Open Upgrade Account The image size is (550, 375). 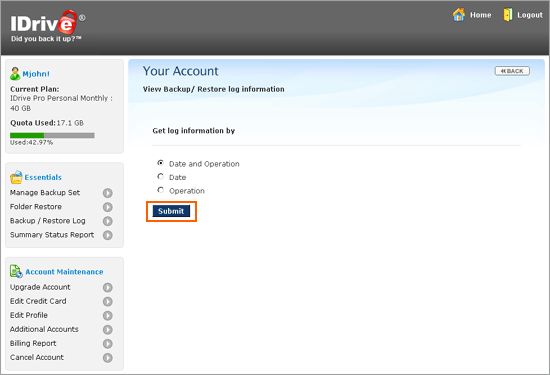[x=40, y=287]
